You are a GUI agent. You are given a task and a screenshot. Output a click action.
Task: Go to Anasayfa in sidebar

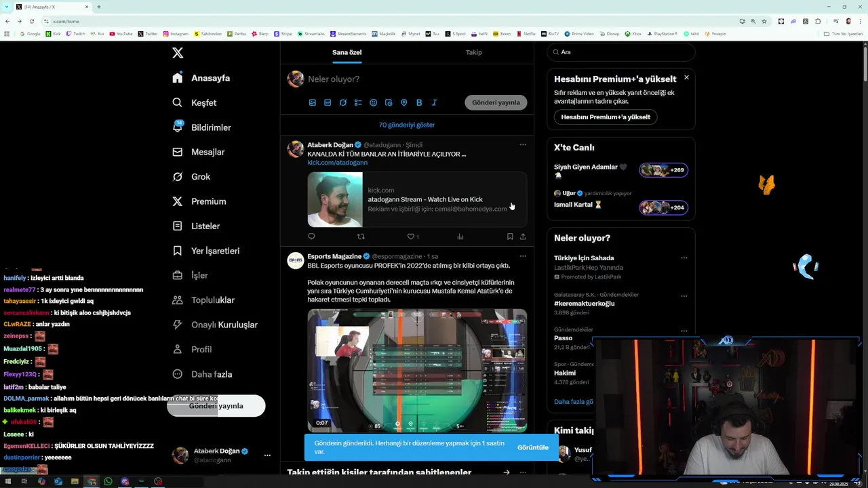[201, 78]
